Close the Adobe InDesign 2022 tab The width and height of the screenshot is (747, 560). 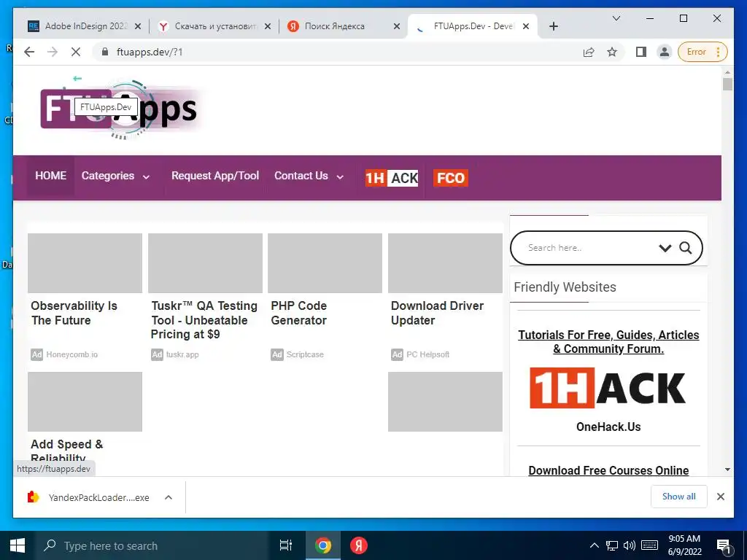pos(138,27)
